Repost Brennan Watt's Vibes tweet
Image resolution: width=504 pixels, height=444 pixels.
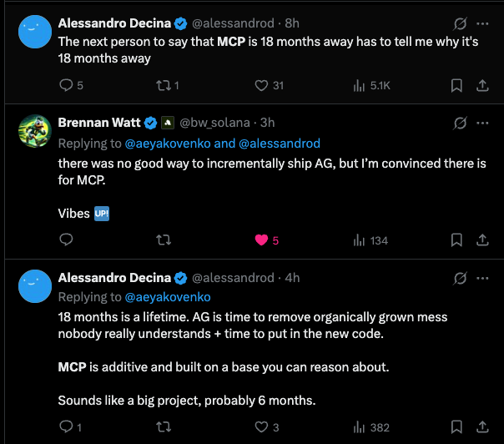[164, 240]
